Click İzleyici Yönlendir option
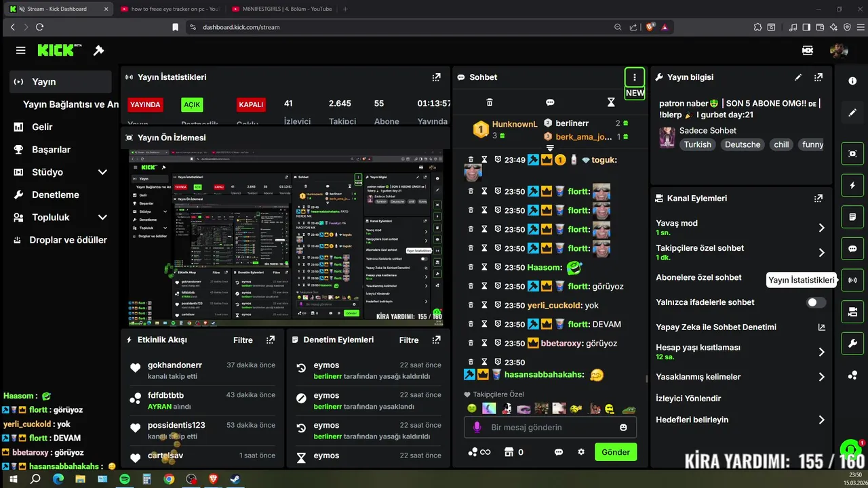Viewport: 868px width, 488px height. tap(688, 399)
